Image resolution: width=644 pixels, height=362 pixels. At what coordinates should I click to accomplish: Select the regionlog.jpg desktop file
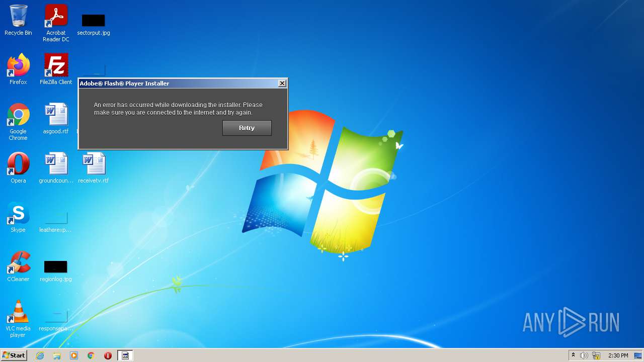point(56,270)
